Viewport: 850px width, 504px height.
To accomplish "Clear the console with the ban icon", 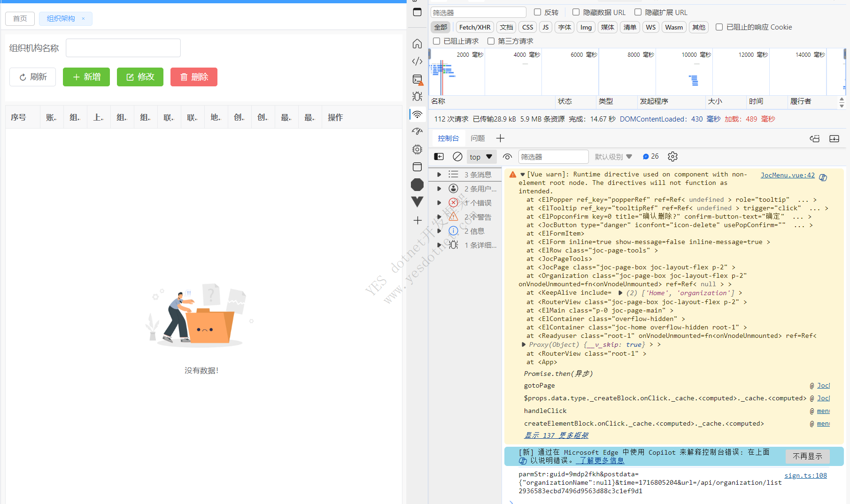I will click(457, 157).
